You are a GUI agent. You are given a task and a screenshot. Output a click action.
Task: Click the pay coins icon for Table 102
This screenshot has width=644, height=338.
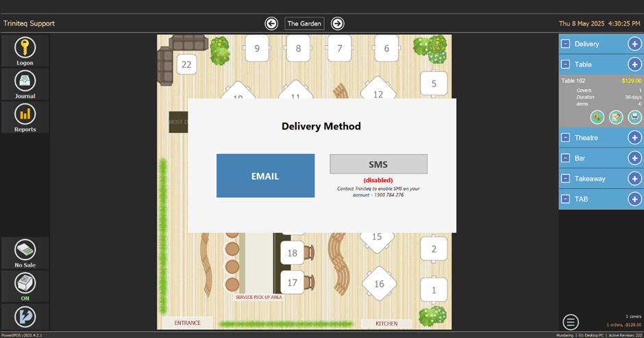click(597, 117)
